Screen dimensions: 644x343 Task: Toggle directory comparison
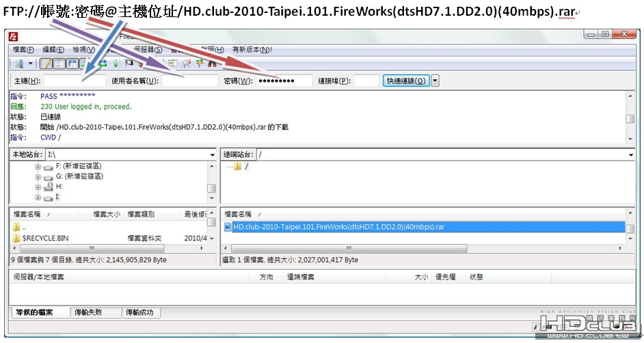click(x=186, y=64)
